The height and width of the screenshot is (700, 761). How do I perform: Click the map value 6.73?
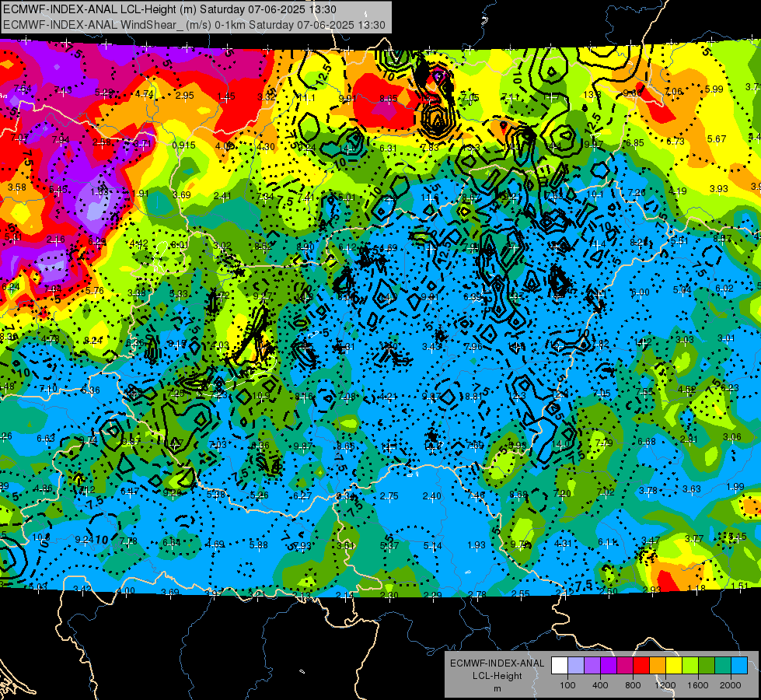(x=675, y=142)
